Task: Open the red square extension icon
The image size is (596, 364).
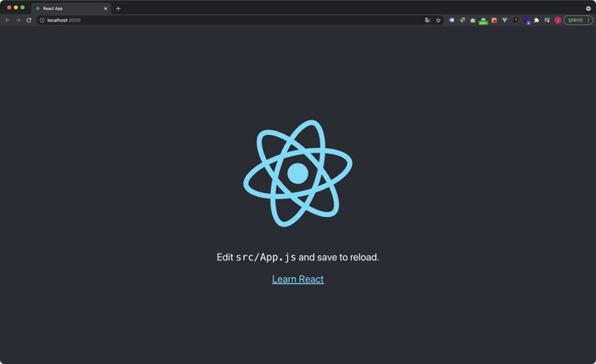Action: (494, 20)
